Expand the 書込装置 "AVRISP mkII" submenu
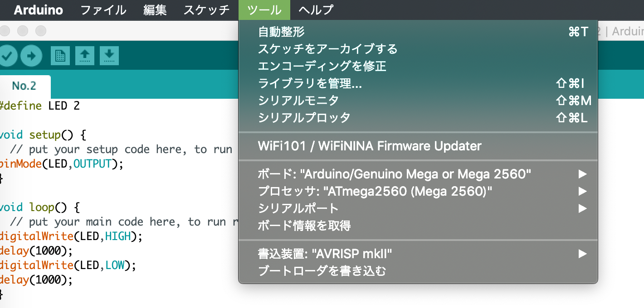The height and width of the screenshot is (308, 644). pos(583,254)
